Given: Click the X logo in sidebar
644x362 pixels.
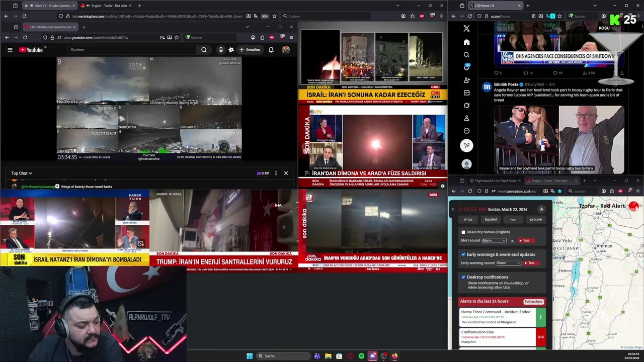Looking at the screenshot, I should 466,29.
